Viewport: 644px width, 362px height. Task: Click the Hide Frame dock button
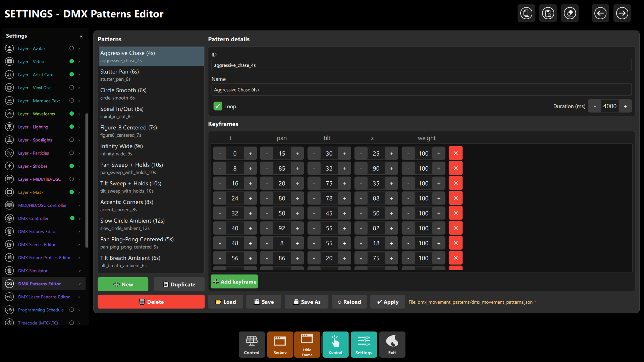[x=307, y=345]
